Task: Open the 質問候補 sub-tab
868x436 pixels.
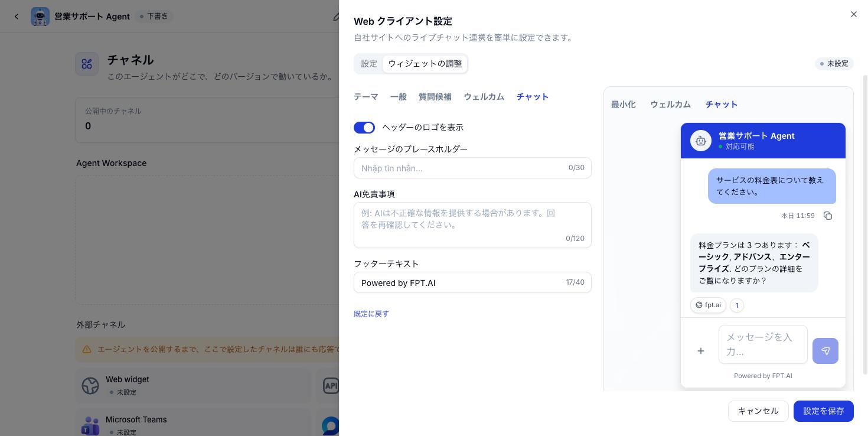Action: [x=435, y=96]
